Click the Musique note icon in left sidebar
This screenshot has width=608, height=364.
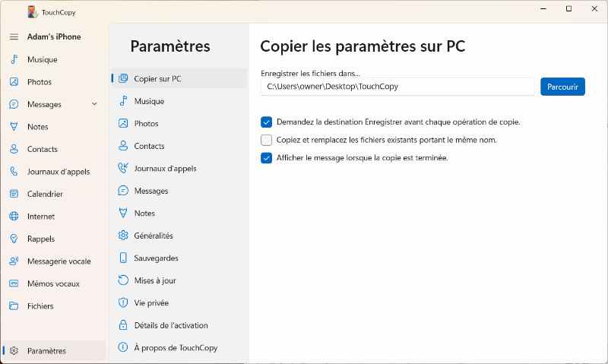pyautogui.click(x=14, y=59)
